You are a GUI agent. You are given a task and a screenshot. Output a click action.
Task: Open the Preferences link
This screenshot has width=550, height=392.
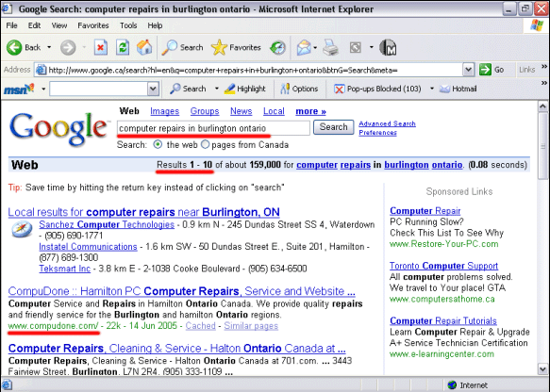(377, 133)
